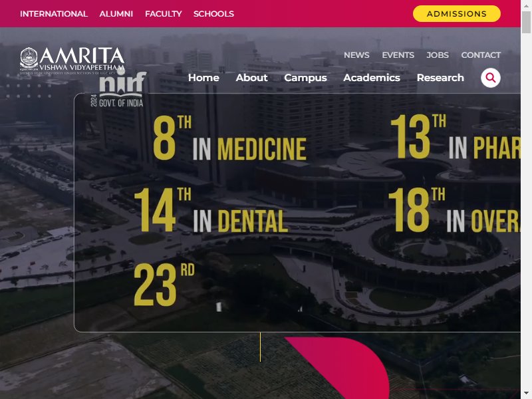Open the News link

click(x=356, y=55)
